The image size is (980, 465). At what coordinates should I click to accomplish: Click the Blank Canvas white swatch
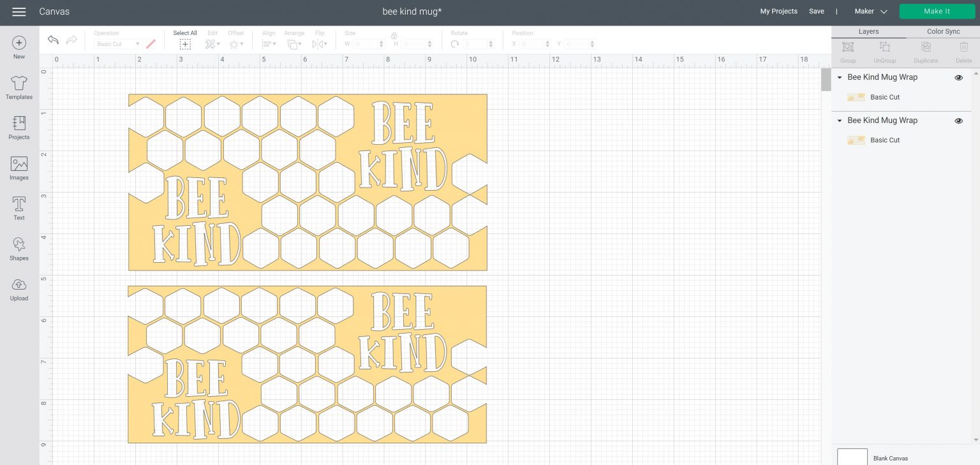pos(852,457)
